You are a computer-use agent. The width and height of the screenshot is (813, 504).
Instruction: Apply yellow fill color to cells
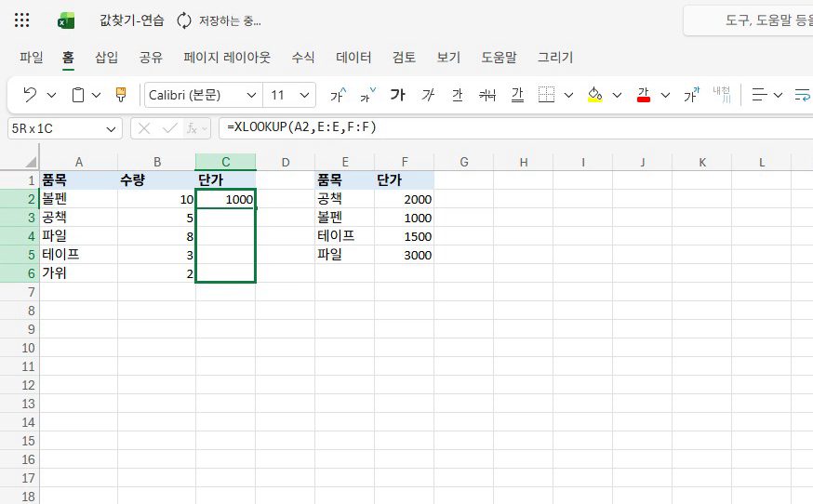pyautogui.click(x=594, y=95)
